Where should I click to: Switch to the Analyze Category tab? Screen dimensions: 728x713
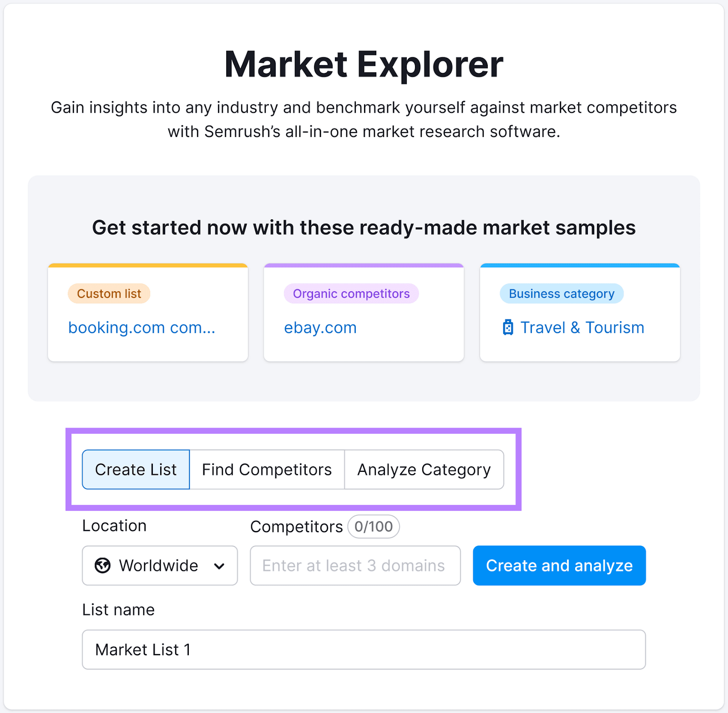(424, 470)
